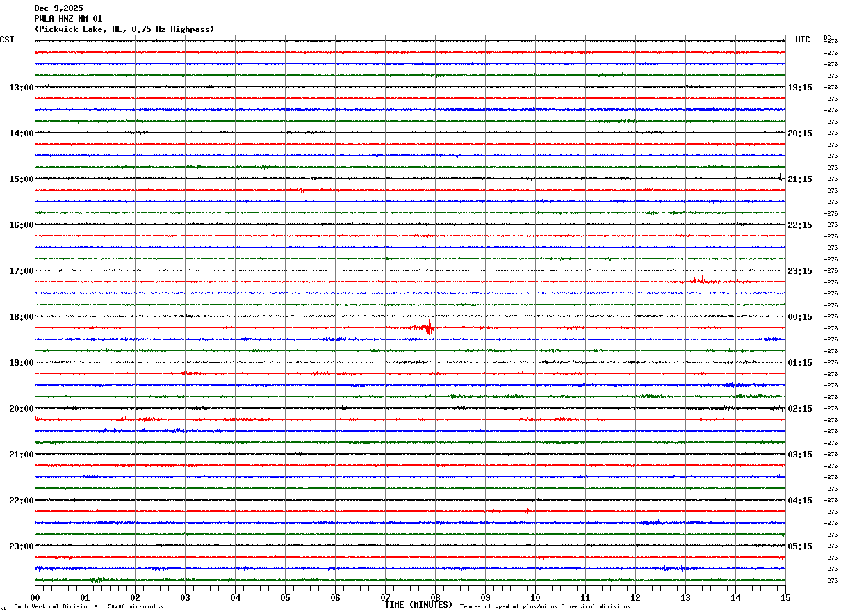This screenshot has height=616, width=841.
Task: Click the CST timezone label
Action: [7, 40]
